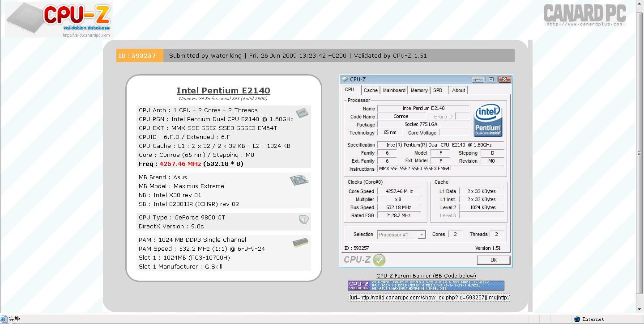Open the Mainboard tab
This screenshot has height=324, width=644.
394,90
